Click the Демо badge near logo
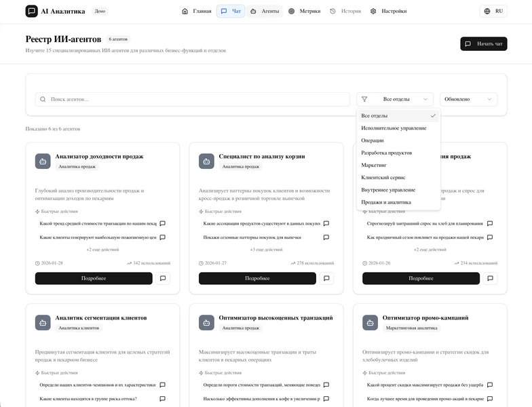The height and width of the screenshot is (407, 532). pyautogui.click(x=100, y=11)
